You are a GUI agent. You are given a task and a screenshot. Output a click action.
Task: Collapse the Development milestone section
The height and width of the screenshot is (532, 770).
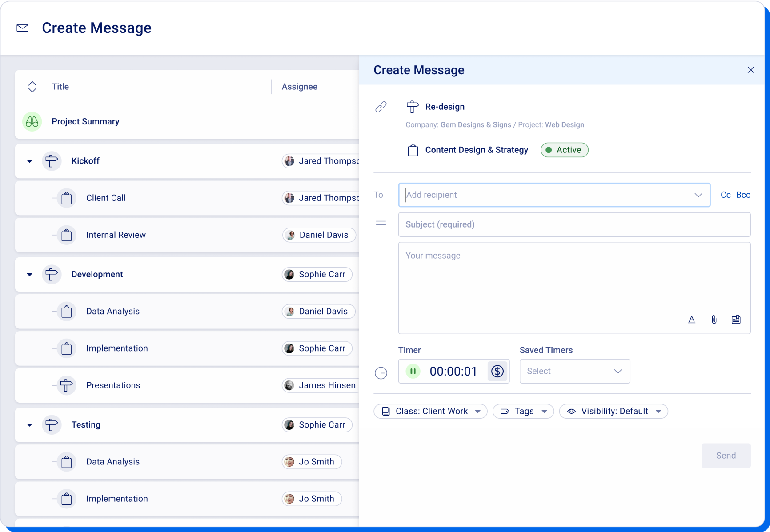(29, 274)
